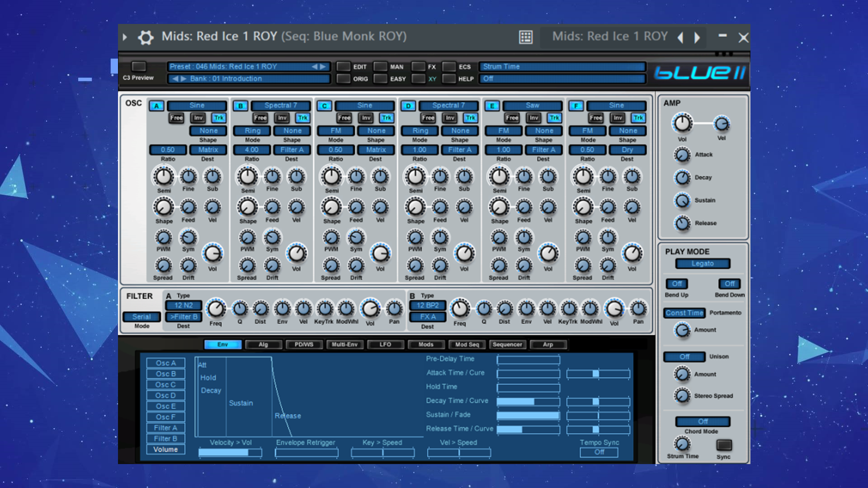Open Osc B Ring mode dropdown
This screenshot has height=488, width=868.
[x=252, y=131]
